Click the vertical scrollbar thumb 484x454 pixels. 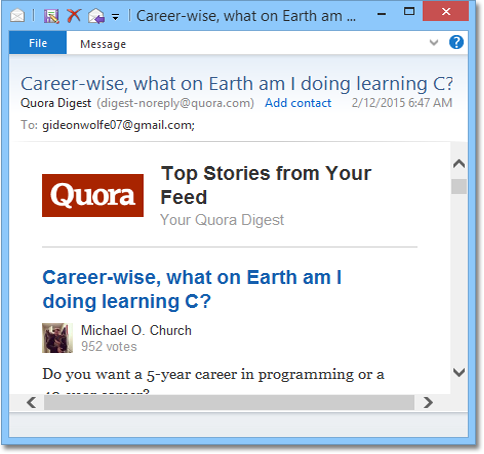(459, 186)
